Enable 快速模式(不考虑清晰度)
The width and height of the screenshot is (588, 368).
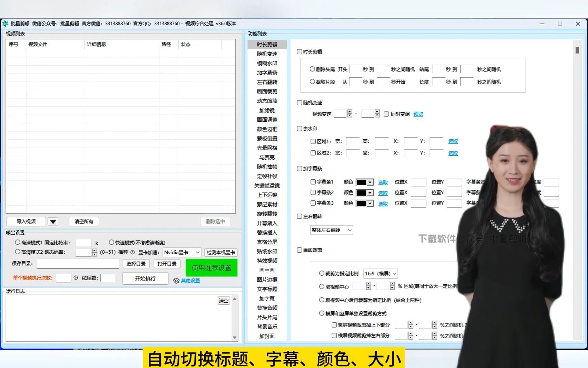point(111,242)
